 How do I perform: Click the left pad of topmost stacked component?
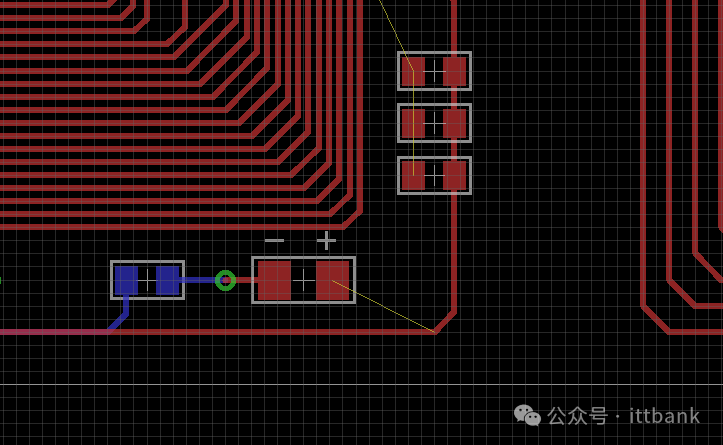[413, 71]
